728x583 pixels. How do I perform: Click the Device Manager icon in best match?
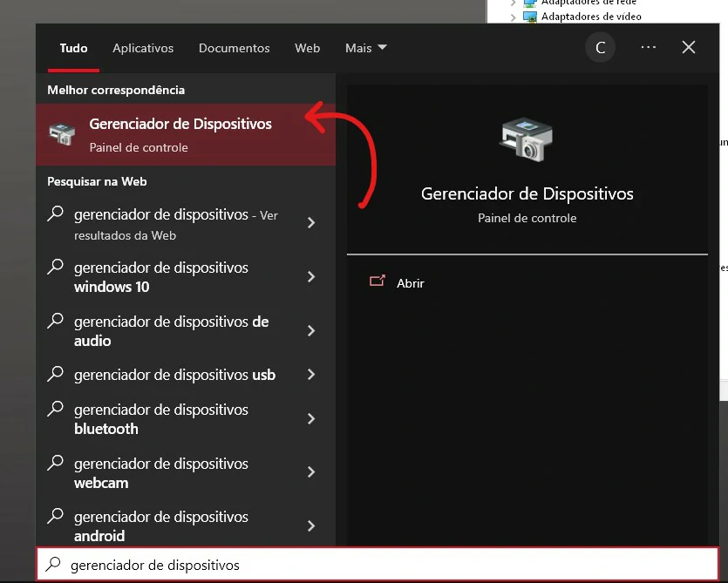coord(62,134)
